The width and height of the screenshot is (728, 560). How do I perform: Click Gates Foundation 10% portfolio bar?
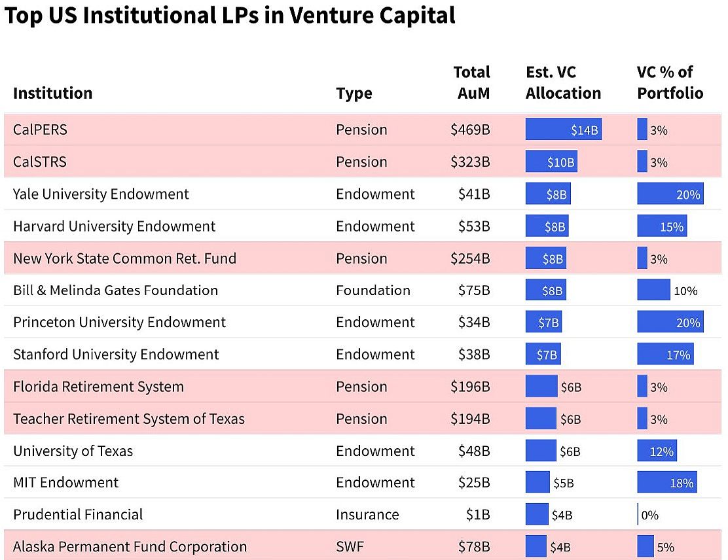[653, 290]
